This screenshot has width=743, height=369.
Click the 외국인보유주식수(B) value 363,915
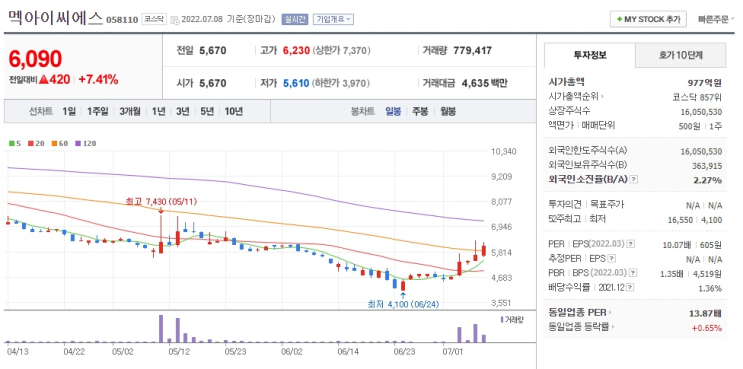tap(707, 166)
